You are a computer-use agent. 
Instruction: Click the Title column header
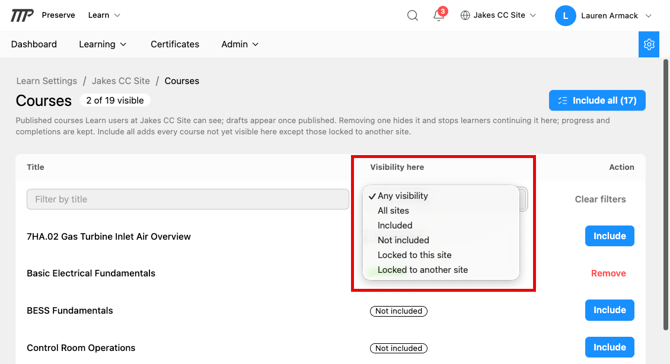coord(35,167)
